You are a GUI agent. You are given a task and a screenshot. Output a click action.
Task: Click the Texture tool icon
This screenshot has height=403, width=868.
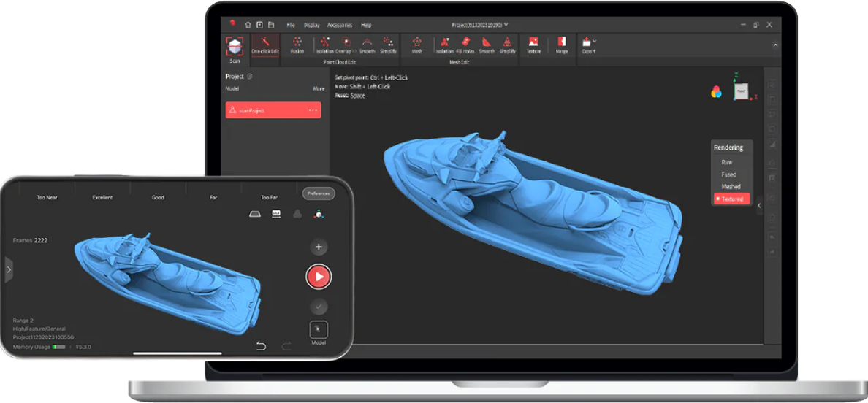[533, 44]
